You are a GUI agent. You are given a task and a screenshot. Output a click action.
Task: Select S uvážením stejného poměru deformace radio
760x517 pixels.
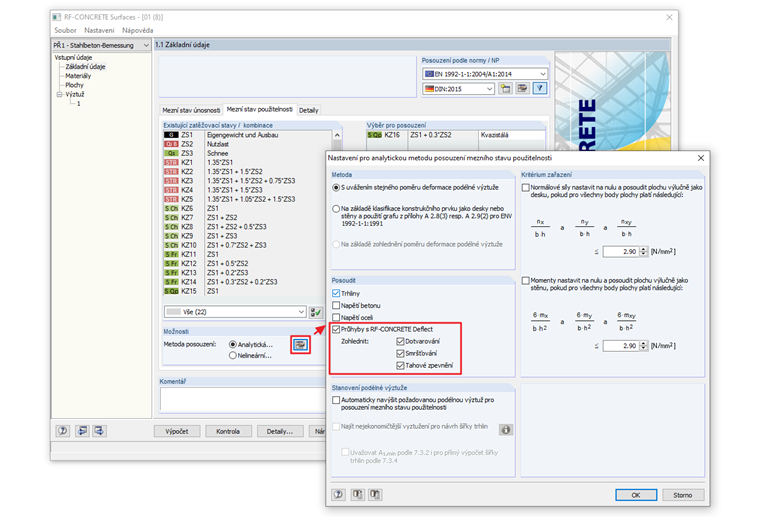pos(336,188)
